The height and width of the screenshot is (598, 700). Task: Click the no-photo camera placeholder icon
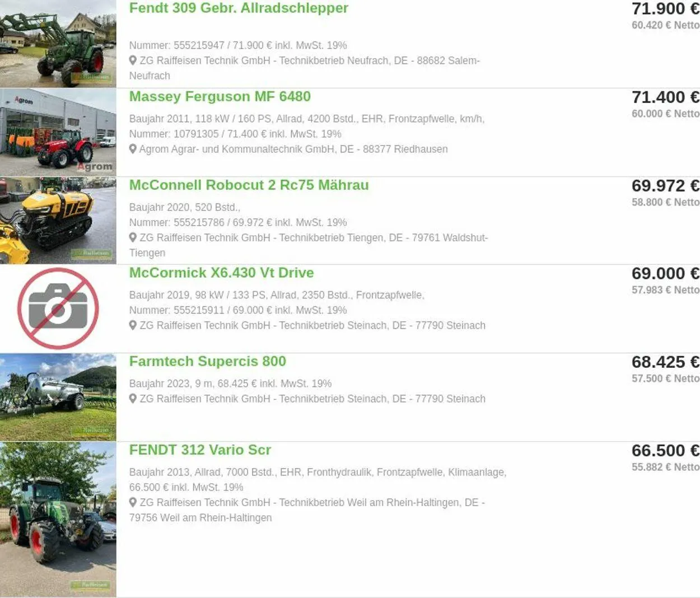(x=58, y=309)
